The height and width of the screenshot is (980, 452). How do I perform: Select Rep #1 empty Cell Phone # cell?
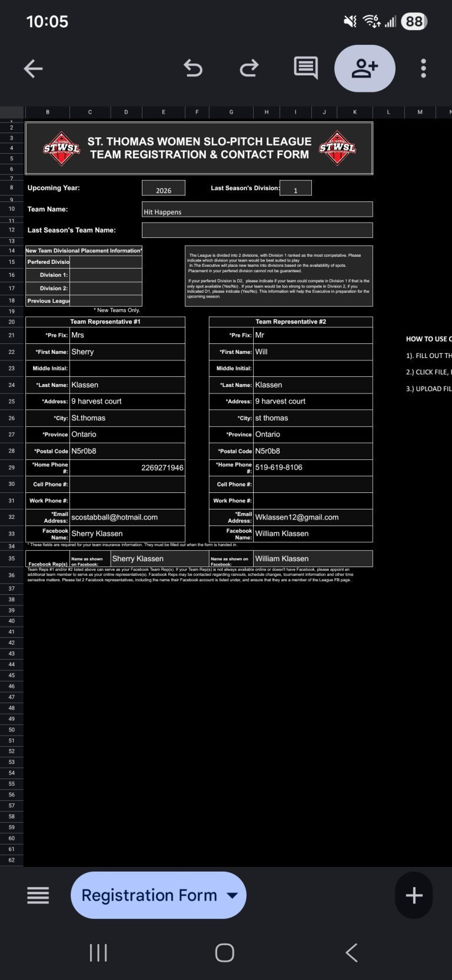(127, 484)
